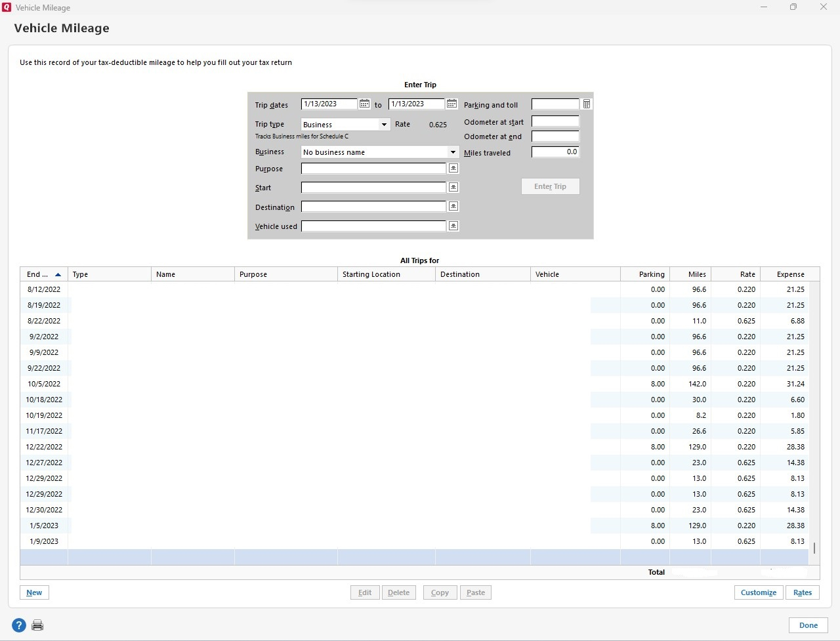840x641 pixels.
Task: Click the Start field list icon
Action: 453,186
